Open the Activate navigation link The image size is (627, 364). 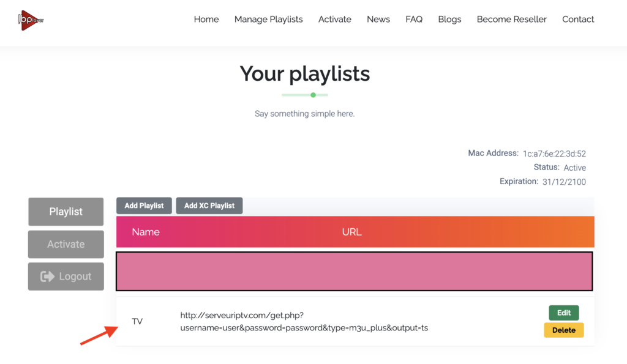pos(335,19)
